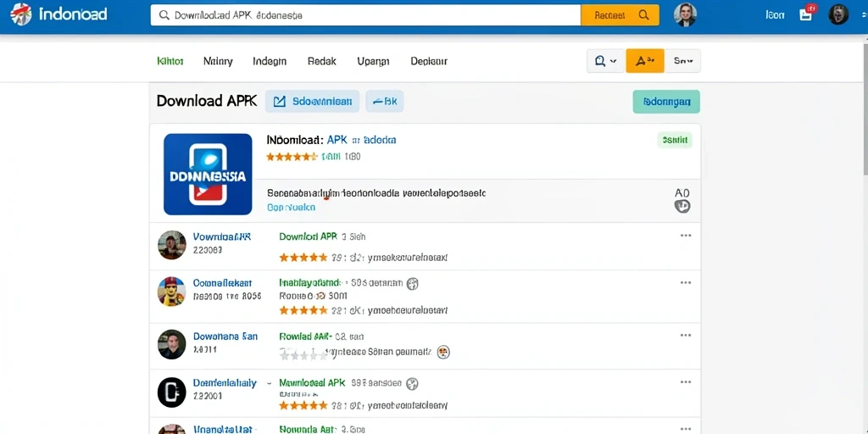Click the Downloa APK uploader name
Viewport: 868px width, 434px height.
[222, 237]
